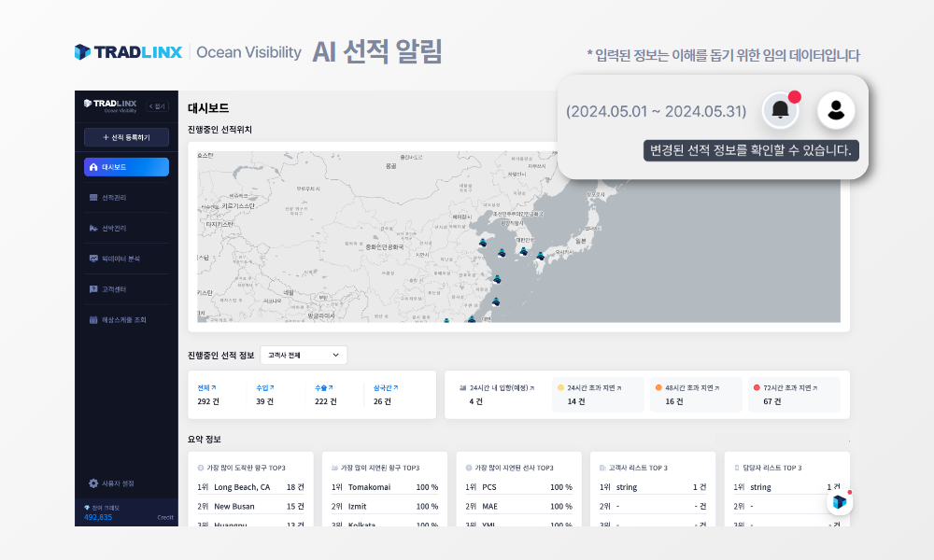The height and width of the screenshot is (560, 934).
Task: Click the 선적관리 sidebar icon
Action: click(93, 198)
